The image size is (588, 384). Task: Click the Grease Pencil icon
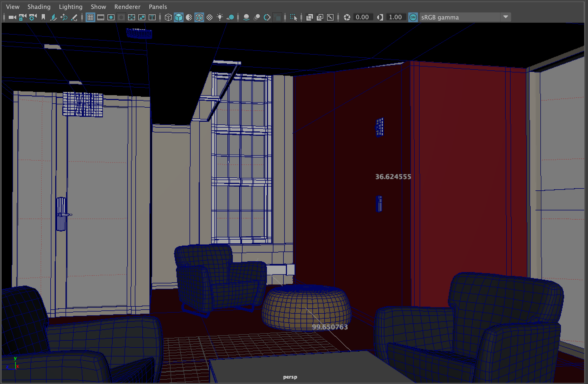click(x=74, y=17)
